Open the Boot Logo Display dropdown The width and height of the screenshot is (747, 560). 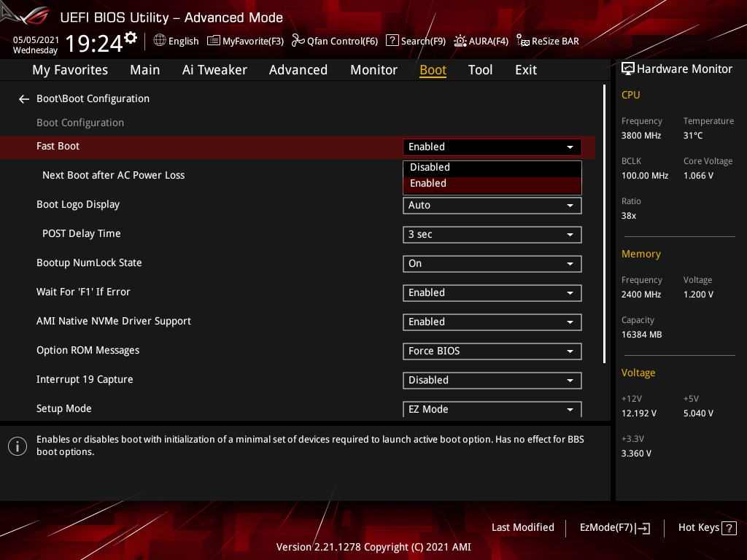pos(492,206)
